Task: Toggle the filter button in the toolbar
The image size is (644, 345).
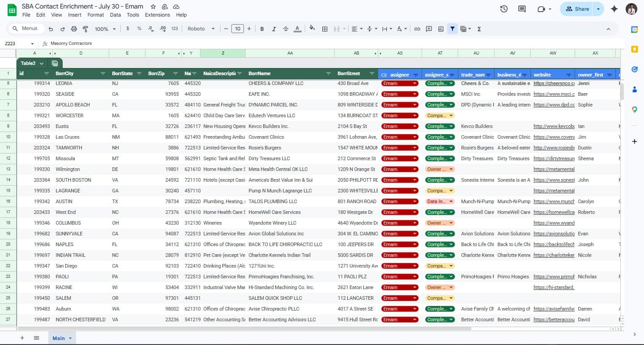Action: tap(452, 29)
